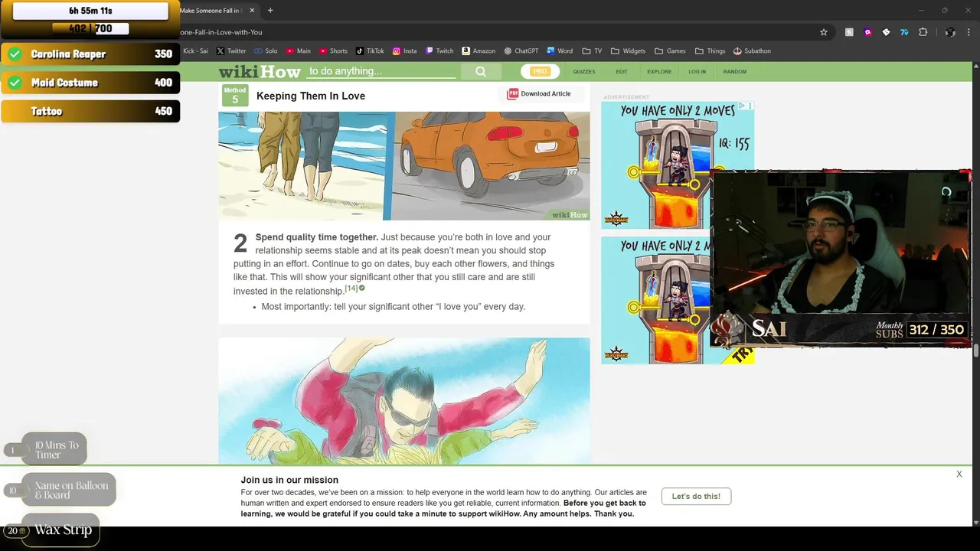
Task: Click LOG IN in the header
Action: 697,72
